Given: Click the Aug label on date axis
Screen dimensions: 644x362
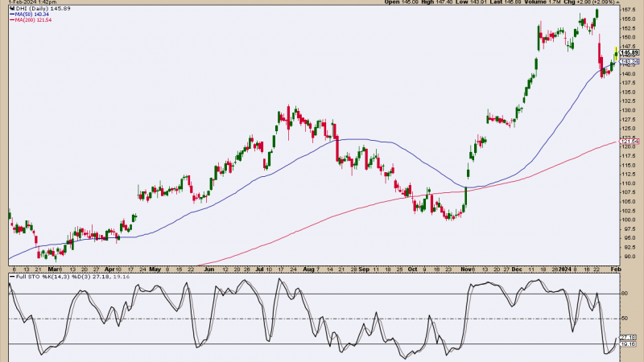Looking at the screenshot, I should click(308, 269).
